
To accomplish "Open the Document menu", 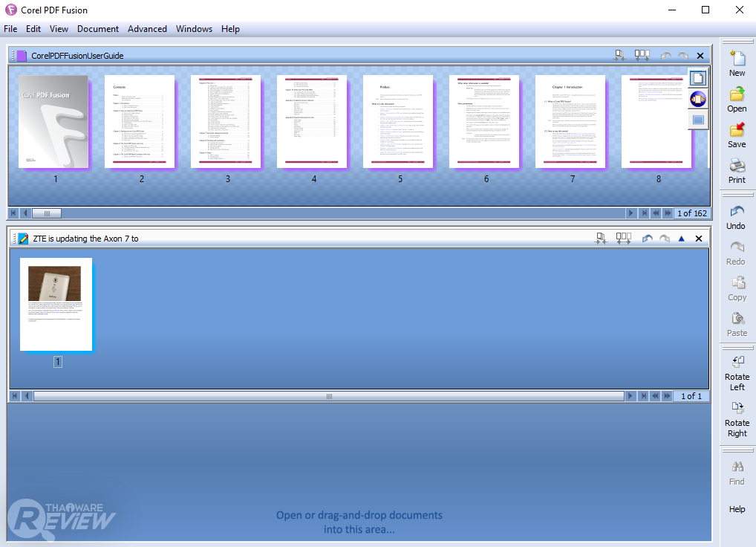I will (x=98, y=29).
